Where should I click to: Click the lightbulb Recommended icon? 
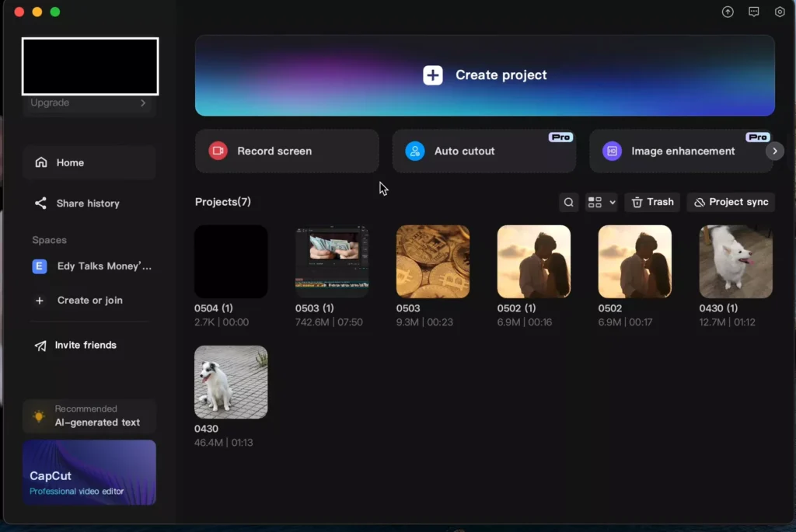click(x=39, y=416)
